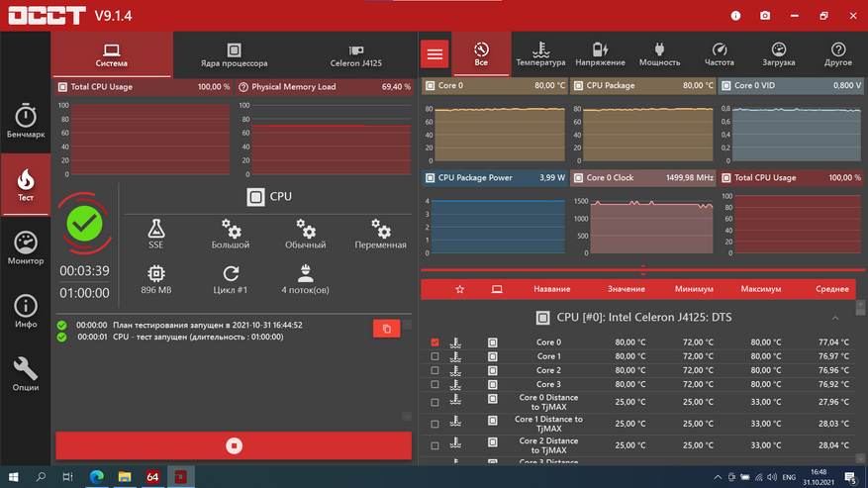This screenshot has height=488, width=868.
Task: Show hidden system tray icons
Action: point(718,477)
